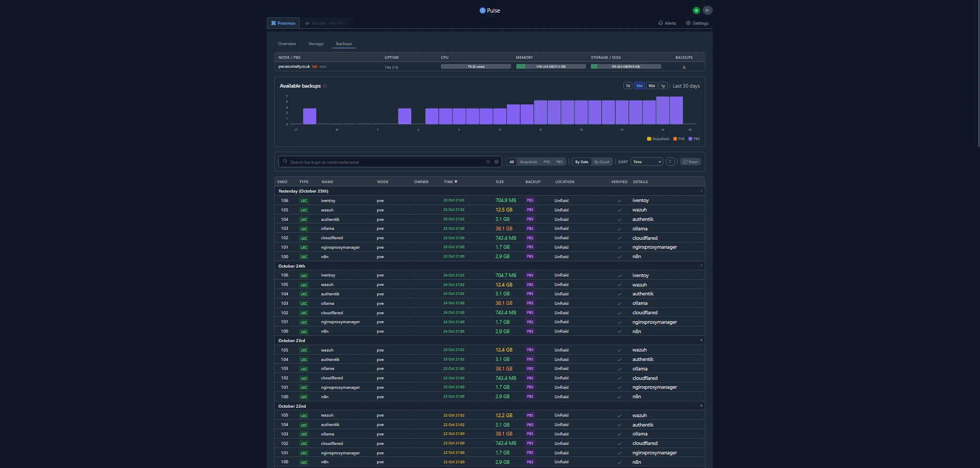Click the search history clock icon
The height and width of the screenshot is (468, 980).
[488, 162]
